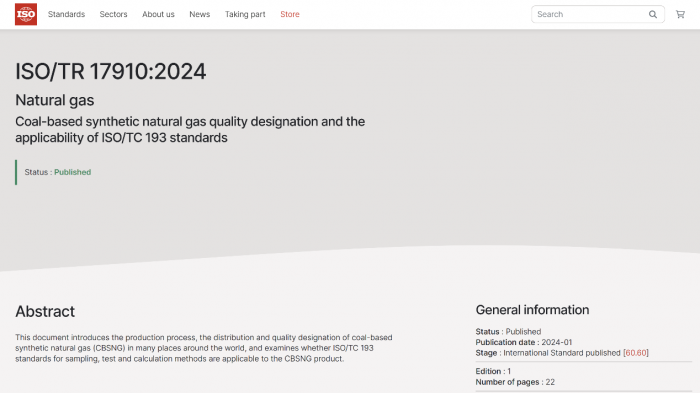Image resolution: width=700 pixels, height=393 pixels.
Task: Click the abstract paragraph about CBSNG
Action: (204, 348)
